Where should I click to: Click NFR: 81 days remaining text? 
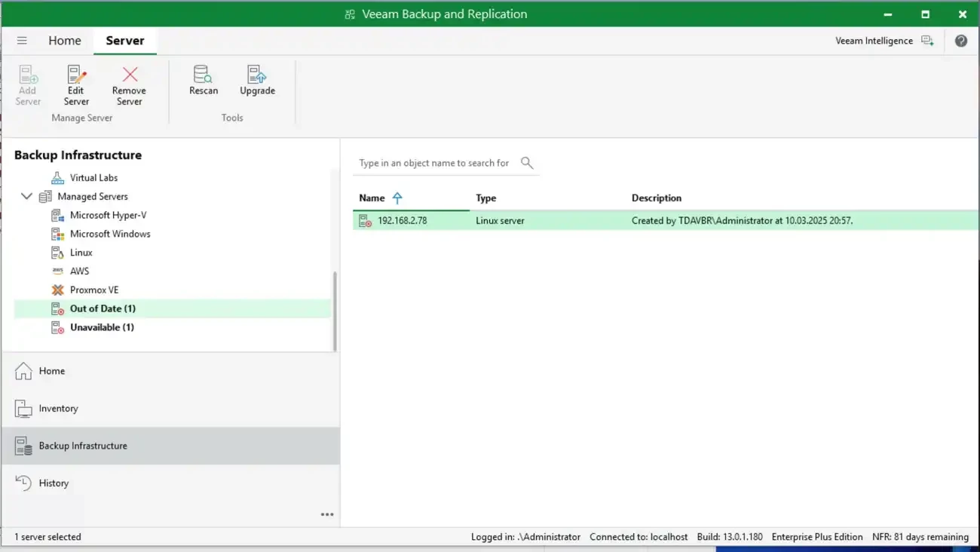[920, 537]
